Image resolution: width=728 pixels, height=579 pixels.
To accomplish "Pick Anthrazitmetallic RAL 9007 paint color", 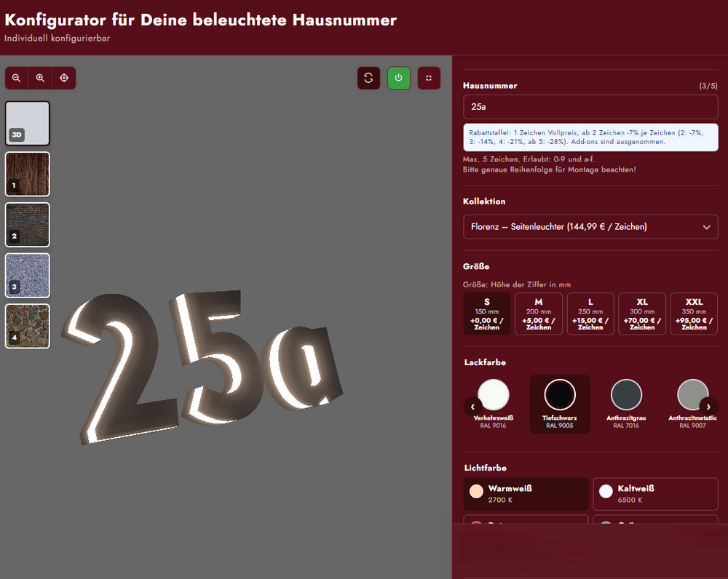I will pos(693,404).
